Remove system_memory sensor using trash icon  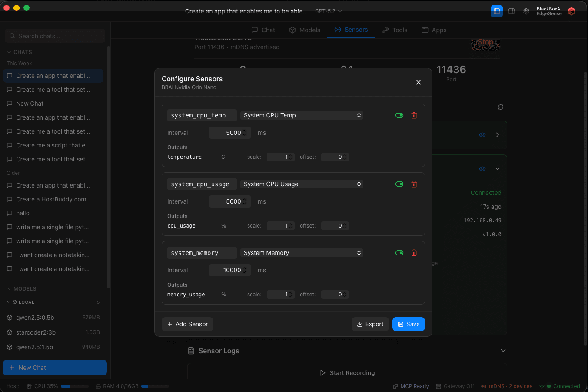414,253
